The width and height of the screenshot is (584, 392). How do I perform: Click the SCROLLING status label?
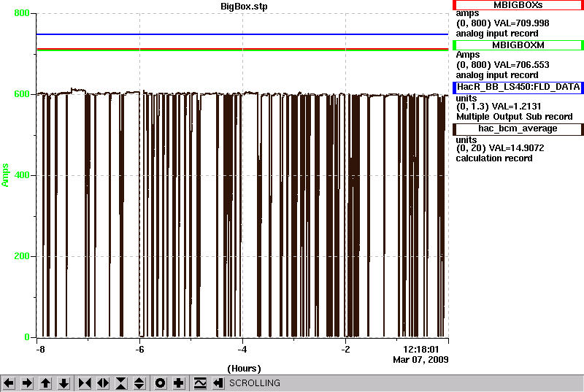pyautogui.click(x=255, y=383)
